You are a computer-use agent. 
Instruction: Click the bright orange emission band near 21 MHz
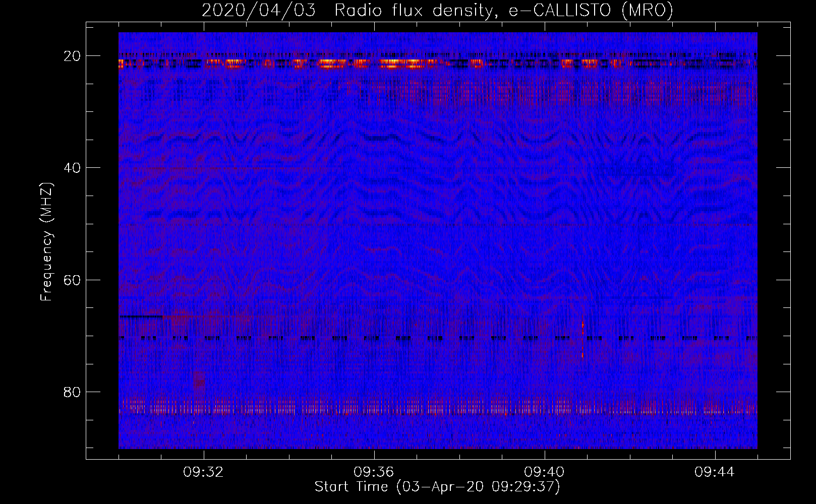click(x=438, y=64)
